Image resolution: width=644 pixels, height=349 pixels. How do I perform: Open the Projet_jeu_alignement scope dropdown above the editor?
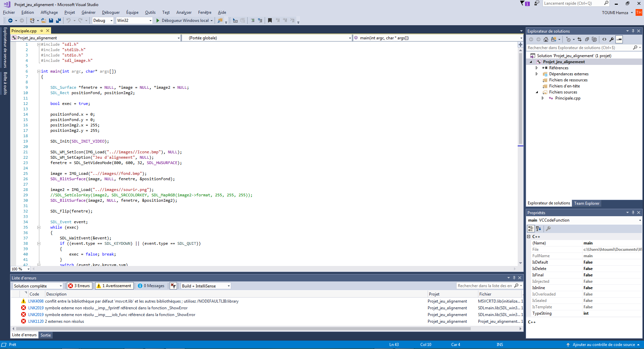pyautogui.click(x=96, y=38)
